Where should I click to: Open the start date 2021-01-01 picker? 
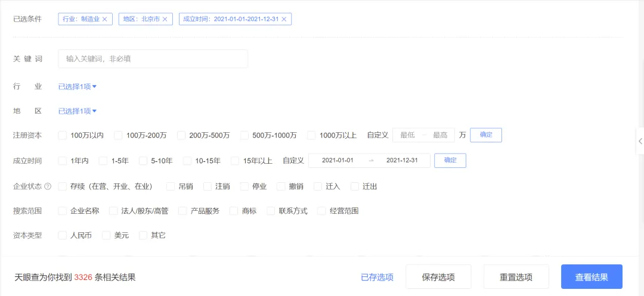[x=338, y=160]
